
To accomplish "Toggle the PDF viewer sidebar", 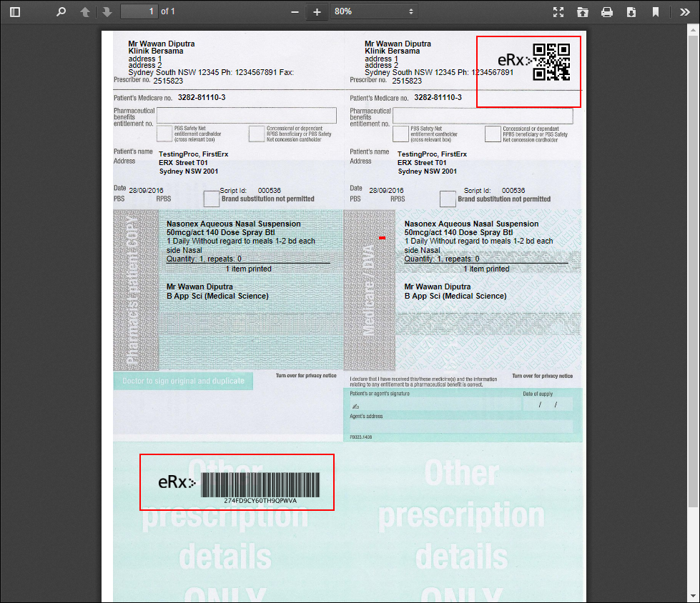I will (15, 12).
